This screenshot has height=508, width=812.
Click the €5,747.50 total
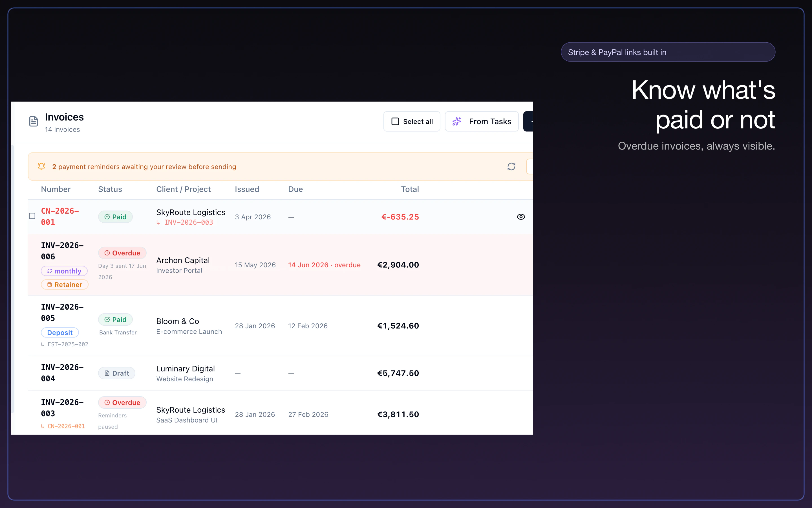click(398, 373)
